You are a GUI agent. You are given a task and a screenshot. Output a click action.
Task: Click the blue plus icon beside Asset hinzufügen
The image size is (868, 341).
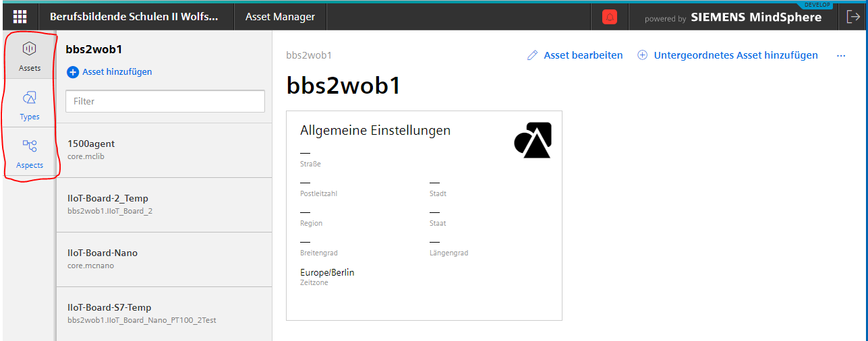click(73, 72)
